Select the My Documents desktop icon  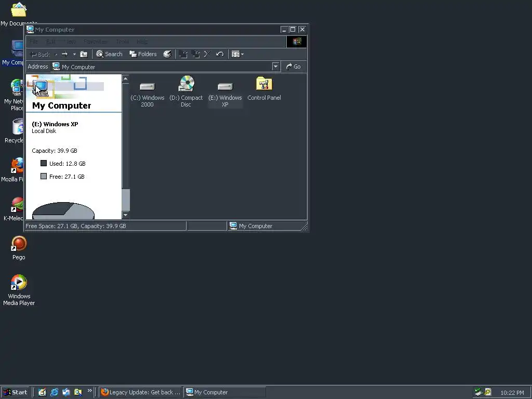[x=18, y=14]
